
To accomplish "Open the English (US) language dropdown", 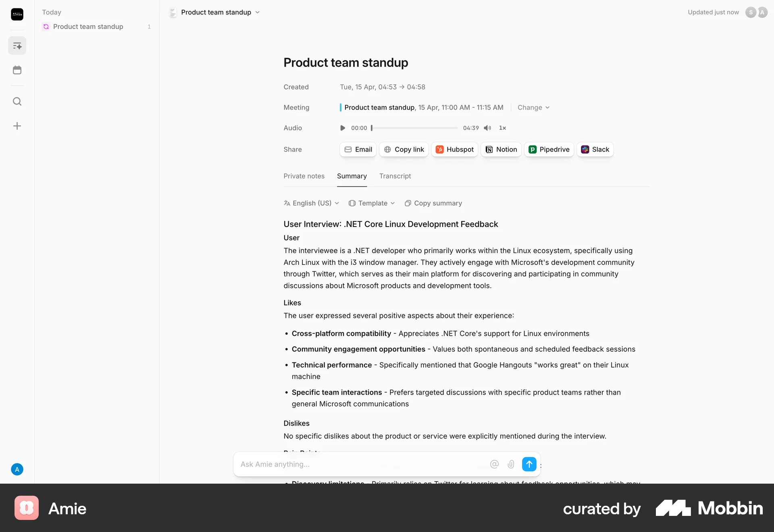I will tap(311, 204).
